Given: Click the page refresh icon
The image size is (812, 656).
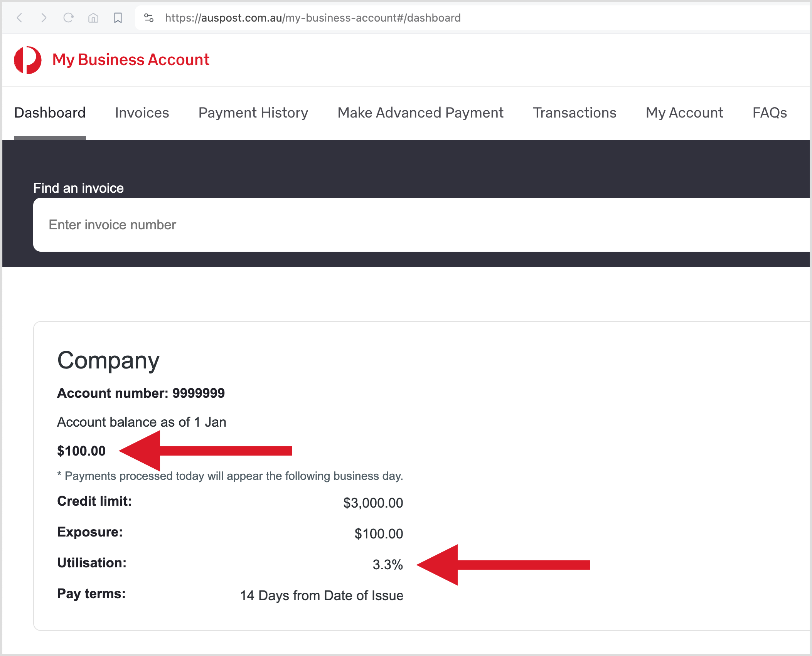Looking at the screenshot, I should pyautogui.click(x=68, y=17).
